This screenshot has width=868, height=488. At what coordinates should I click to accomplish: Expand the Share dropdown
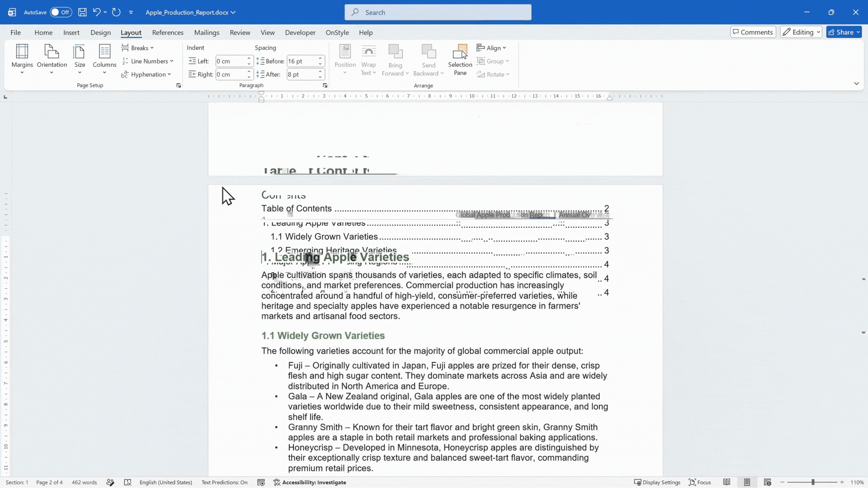858,32
